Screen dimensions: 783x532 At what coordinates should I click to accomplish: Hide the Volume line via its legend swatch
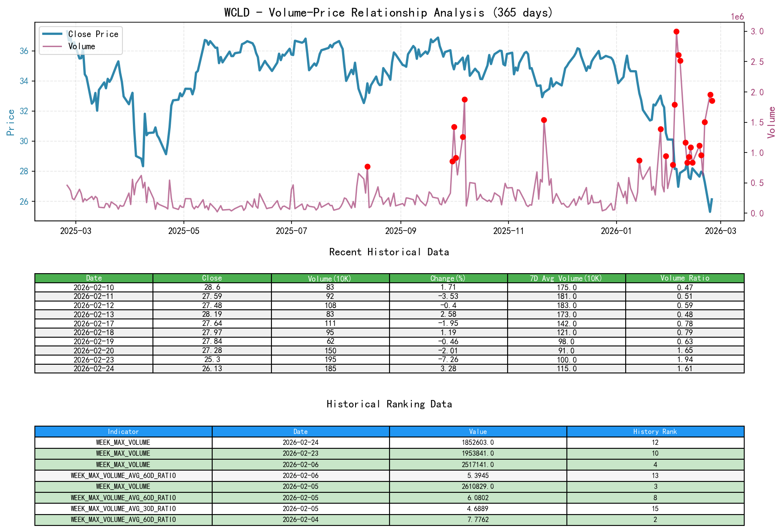click(x=53, y=46)
